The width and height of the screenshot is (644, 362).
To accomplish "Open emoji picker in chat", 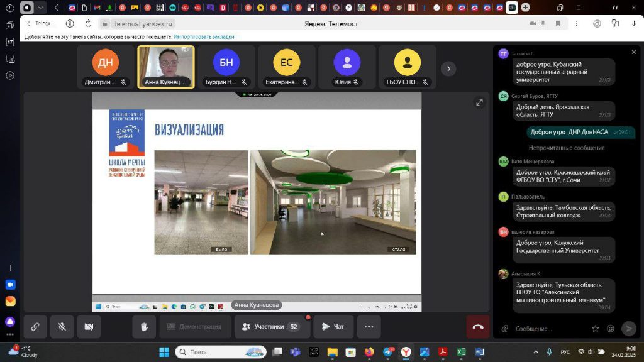I will click(611, 329).
